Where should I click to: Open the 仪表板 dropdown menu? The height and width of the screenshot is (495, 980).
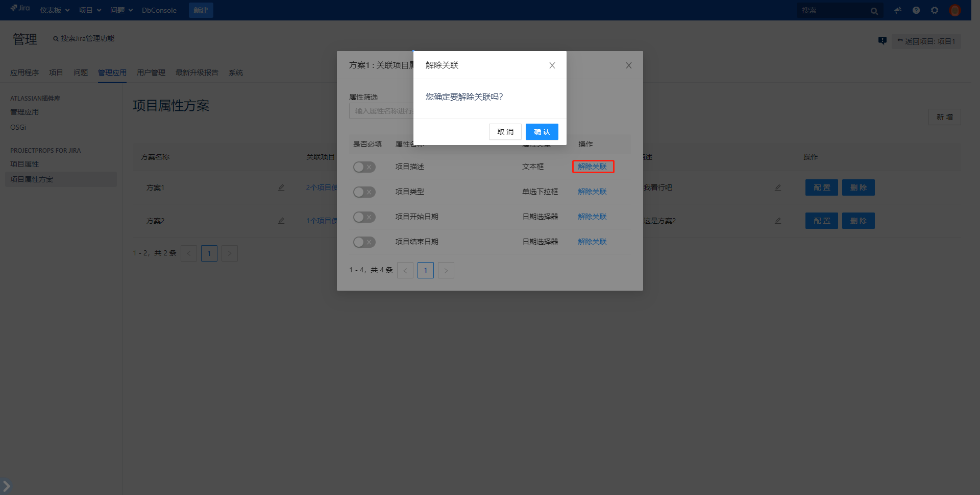(x=55, y=10)
